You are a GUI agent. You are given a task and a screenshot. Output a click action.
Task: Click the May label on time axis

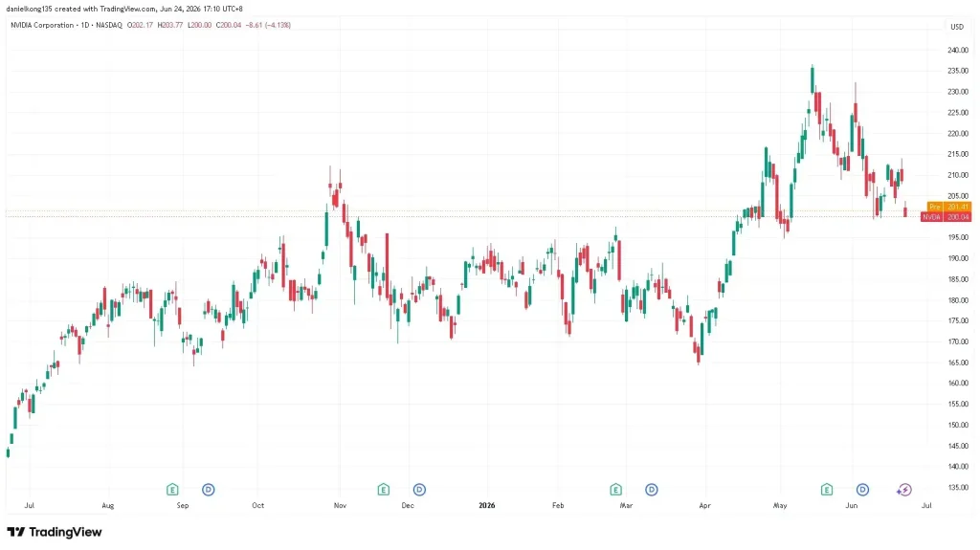780,506
